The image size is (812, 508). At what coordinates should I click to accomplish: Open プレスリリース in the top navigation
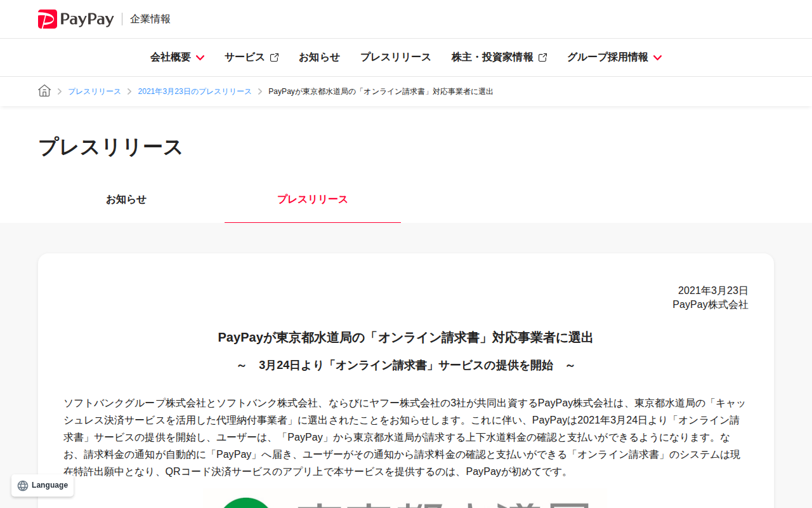click(x=395, y=57)
